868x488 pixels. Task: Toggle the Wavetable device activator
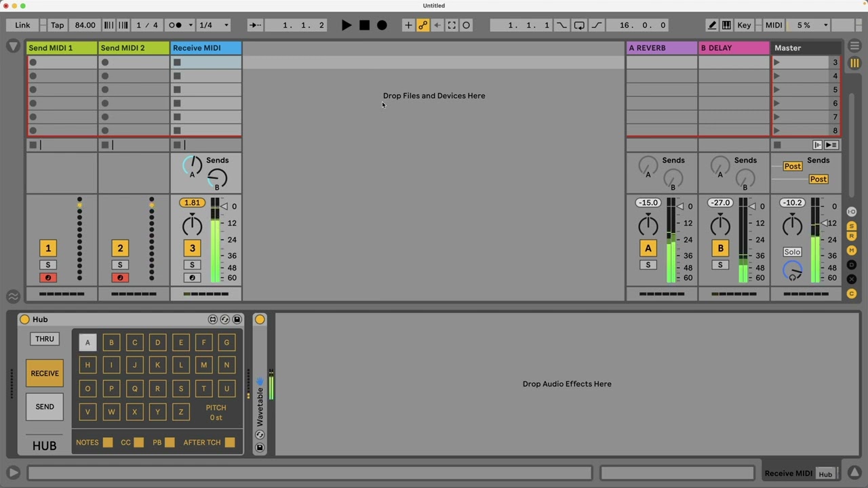click(x=260, y=319)
